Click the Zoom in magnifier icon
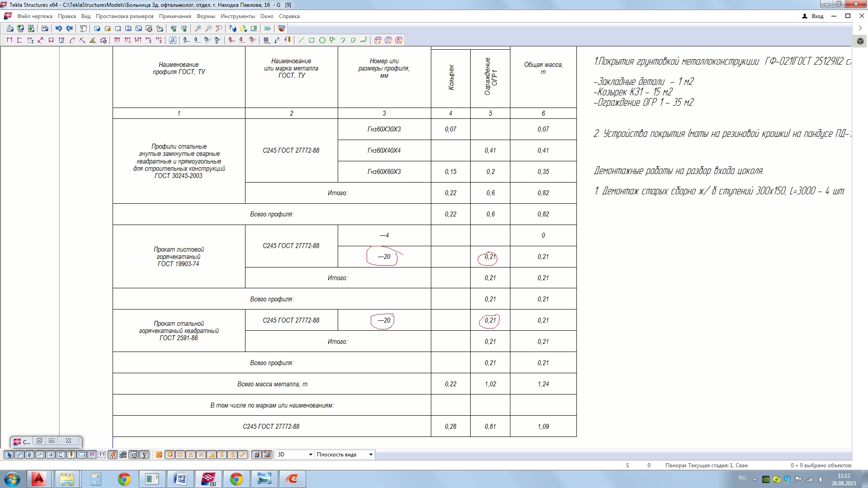The image size is (868, 488). point(198,28)
